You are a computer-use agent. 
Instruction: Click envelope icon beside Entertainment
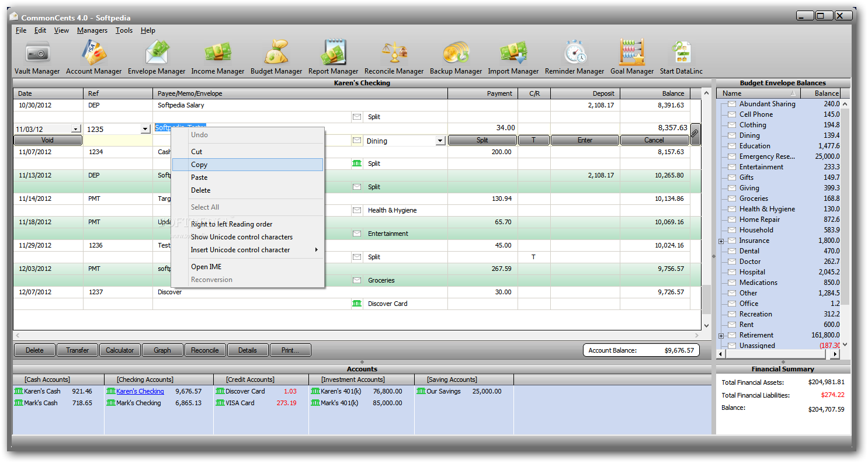(x=357, y=234)
